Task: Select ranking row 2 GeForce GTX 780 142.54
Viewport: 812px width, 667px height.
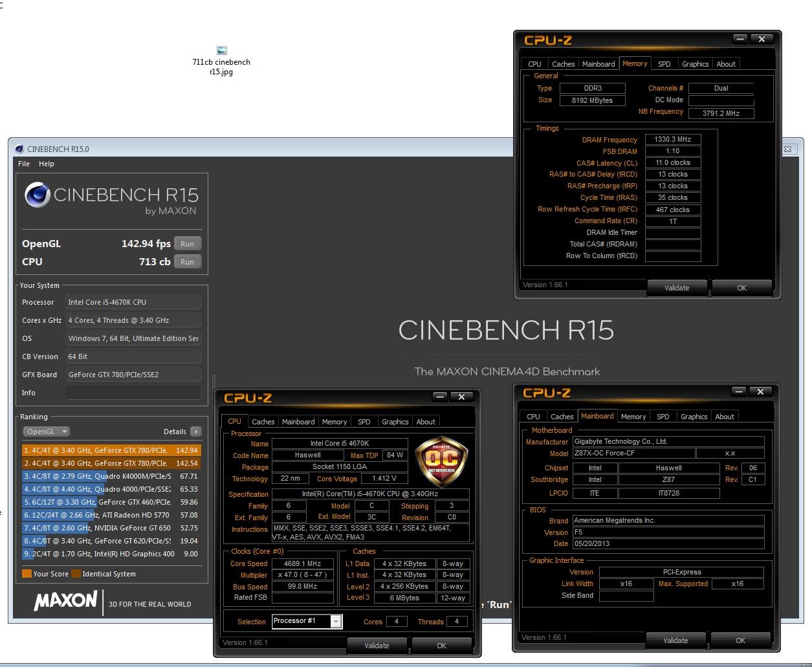Action: [111, 463]
